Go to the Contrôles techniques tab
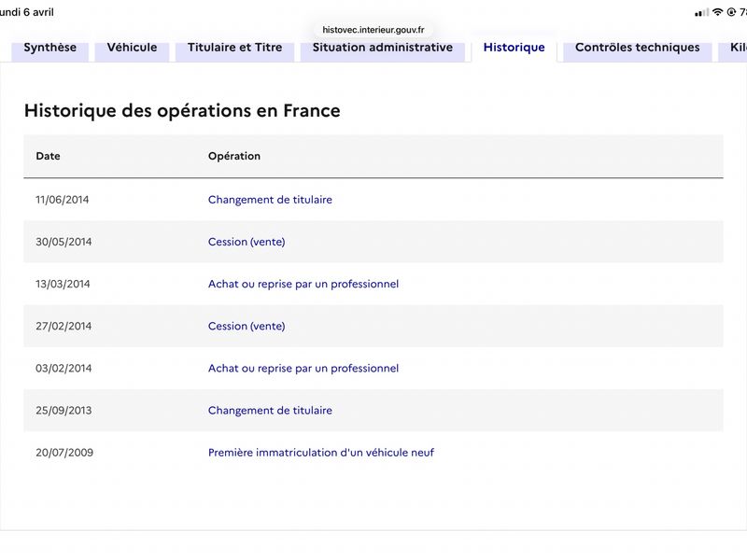The width and height of the screenshot is (747, 560). point(637,48)
